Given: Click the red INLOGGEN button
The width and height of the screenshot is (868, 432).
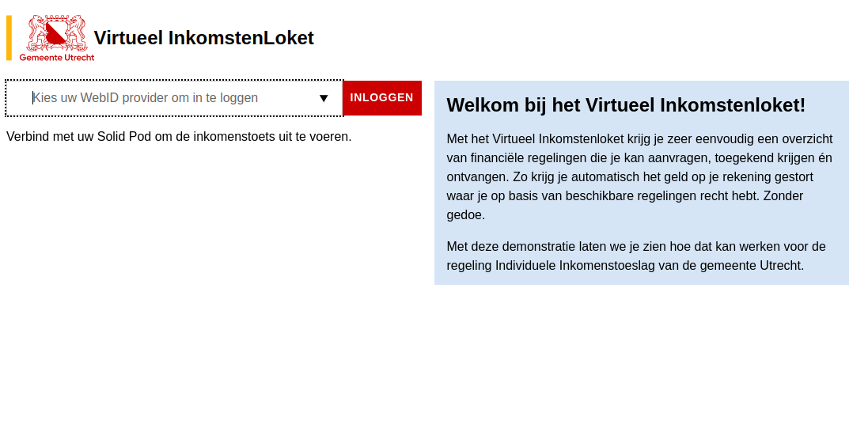Looking at the screenshot, I should click(x=382, y=98).
